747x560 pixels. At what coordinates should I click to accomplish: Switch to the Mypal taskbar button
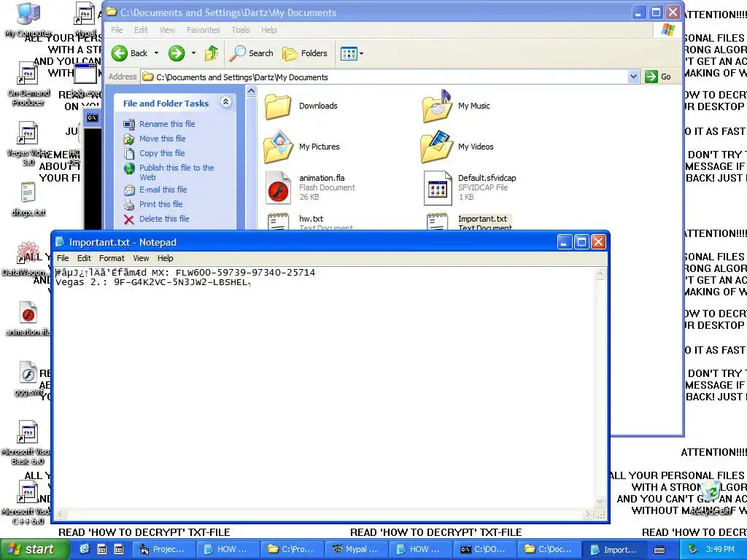tap(356, 550)
